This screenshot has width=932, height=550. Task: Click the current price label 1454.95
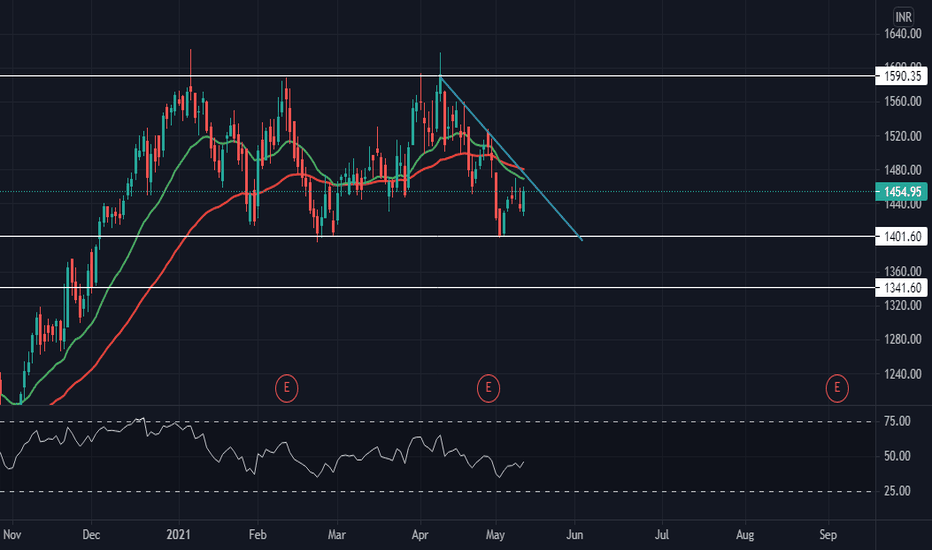coord(901,191)
